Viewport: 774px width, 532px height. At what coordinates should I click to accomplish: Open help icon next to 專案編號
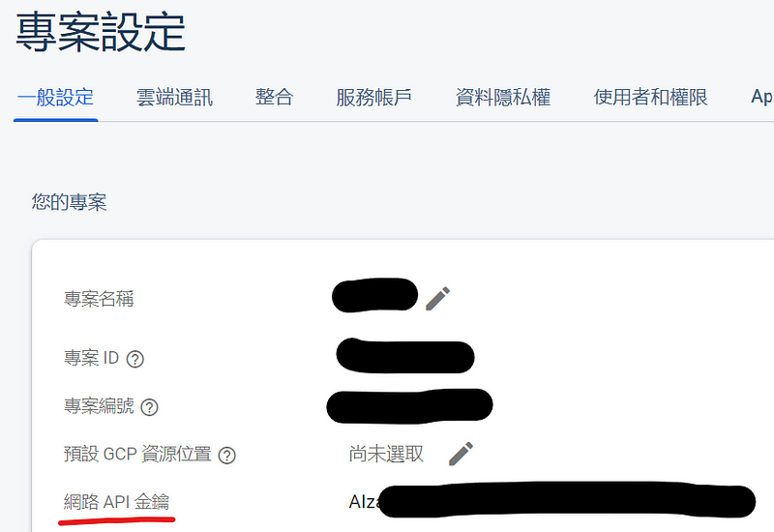pos(150,407)
